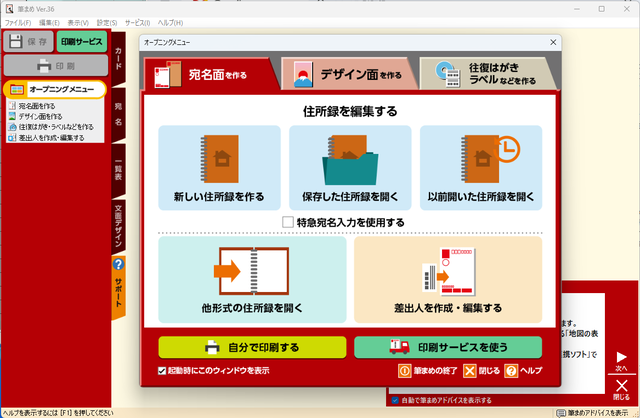
Task: Select the 宛名面を作る dialog tab
Action: (210, 74)
